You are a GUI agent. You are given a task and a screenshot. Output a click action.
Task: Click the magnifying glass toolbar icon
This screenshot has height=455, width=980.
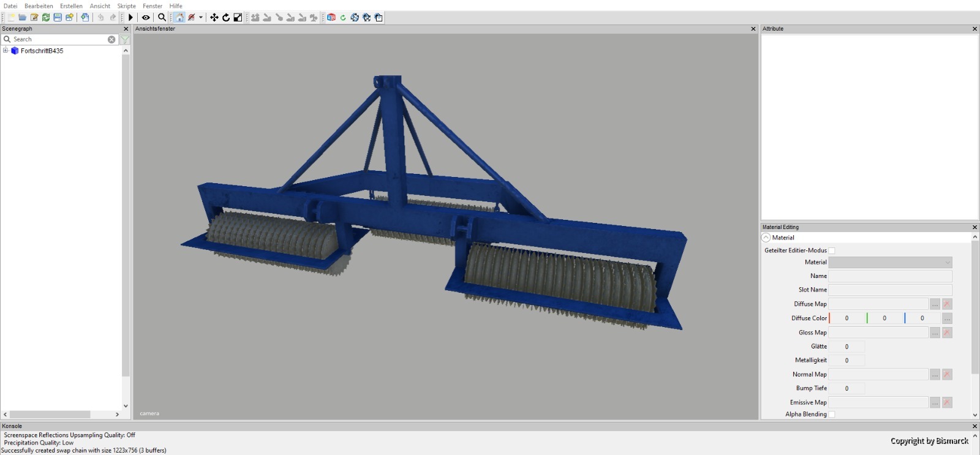[x=162, y=18]
